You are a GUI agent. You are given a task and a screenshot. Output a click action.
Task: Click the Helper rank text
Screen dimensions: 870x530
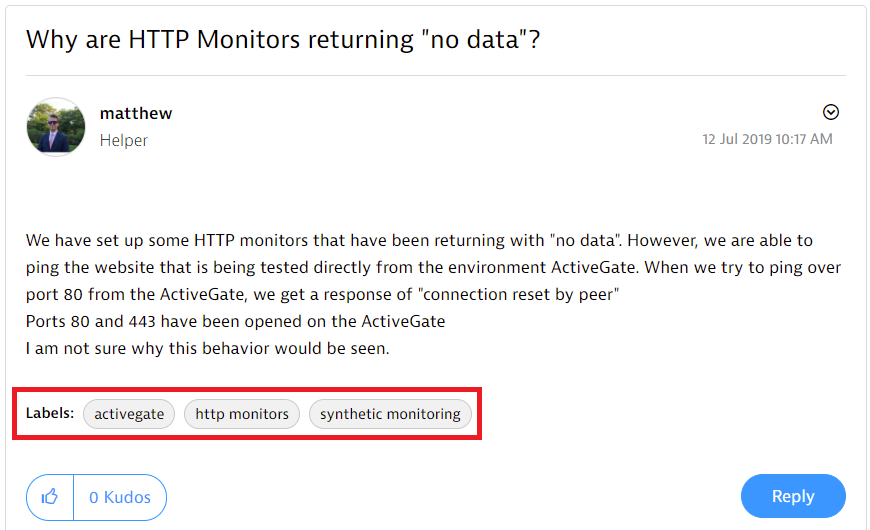click(x=124, y=141)
